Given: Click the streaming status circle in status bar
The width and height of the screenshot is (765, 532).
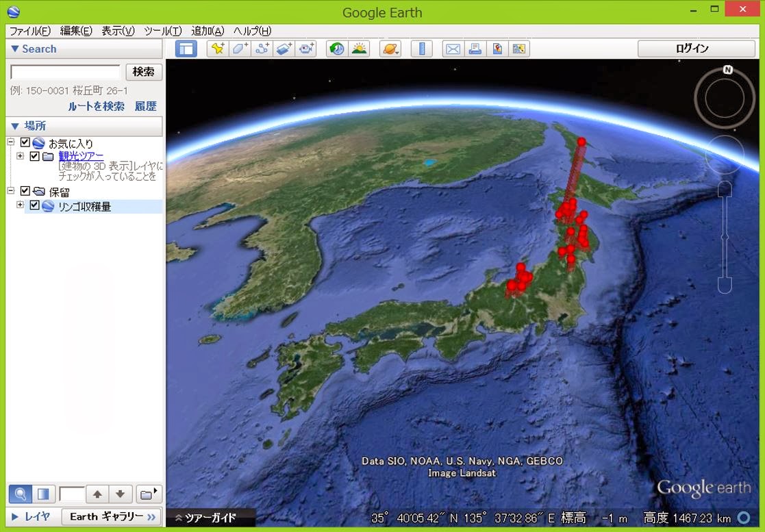Looking at the screenshot, I should tap(744, 518).
